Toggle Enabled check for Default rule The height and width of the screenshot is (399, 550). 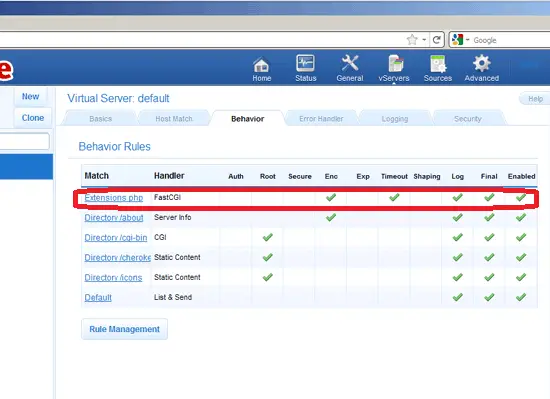point(521,297)
